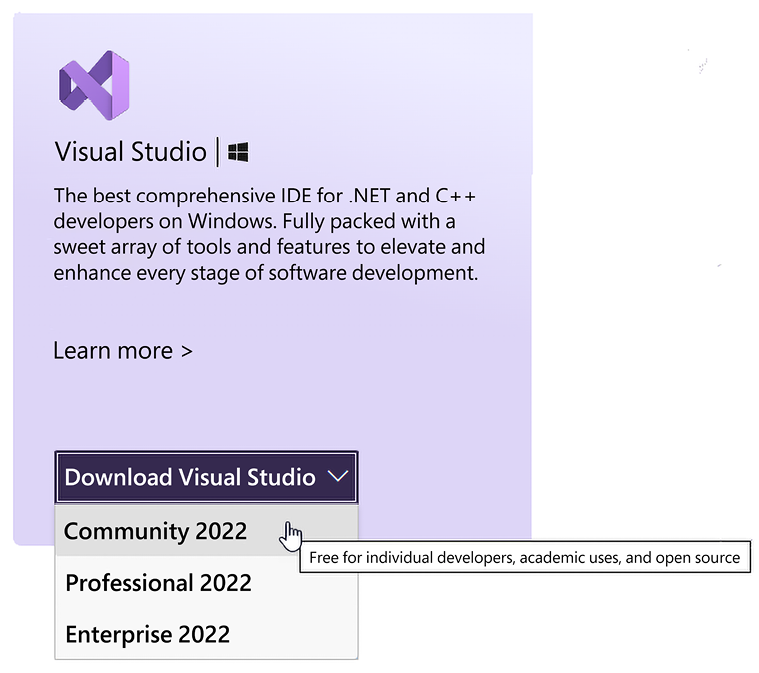
Task: Click the software development sentence ending
Action: [x=373, y=273]
